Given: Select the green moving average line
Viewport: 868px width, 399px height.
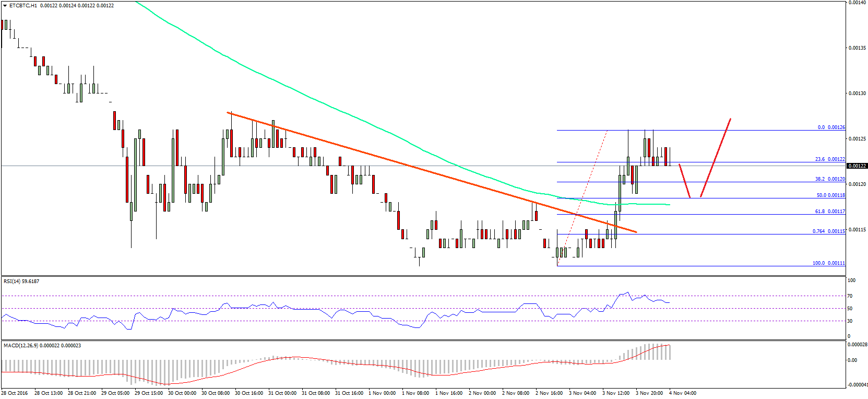Looking at the screenshot, I should tap(402, 102).
